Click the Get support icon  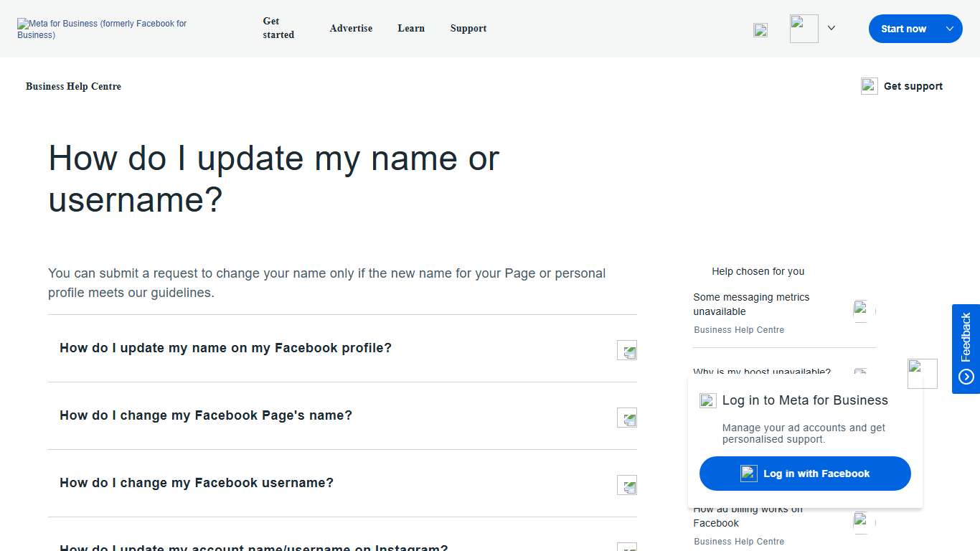869,85
